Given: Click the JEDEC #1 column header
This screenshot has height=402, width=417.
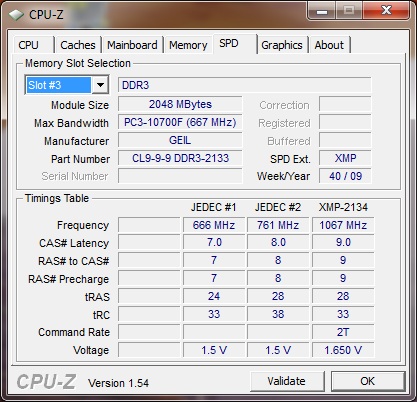Looking at the screenshot, I should tap(214, 207).
